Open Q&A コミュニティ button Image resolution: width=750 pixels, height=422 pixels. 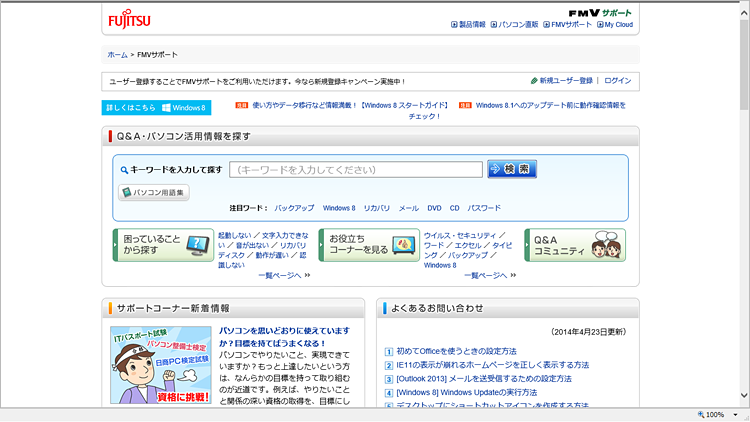coord(575,245)
